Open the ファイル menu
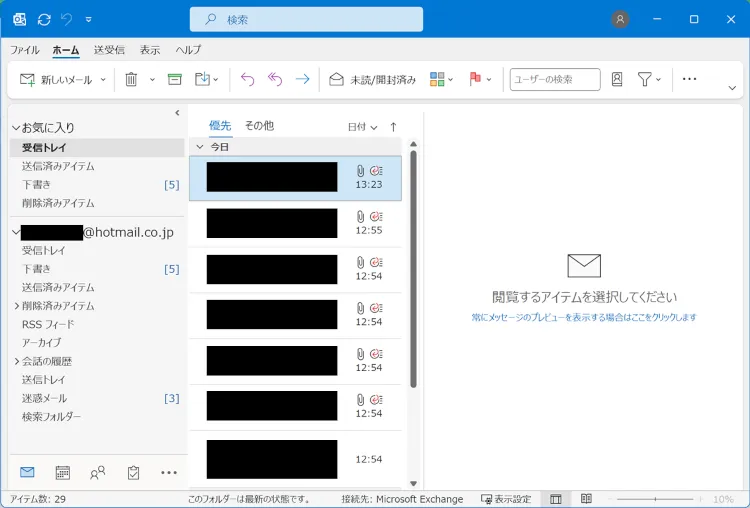Image resolution: width=750 pixels, height=508 pixels. coord(24,50)
